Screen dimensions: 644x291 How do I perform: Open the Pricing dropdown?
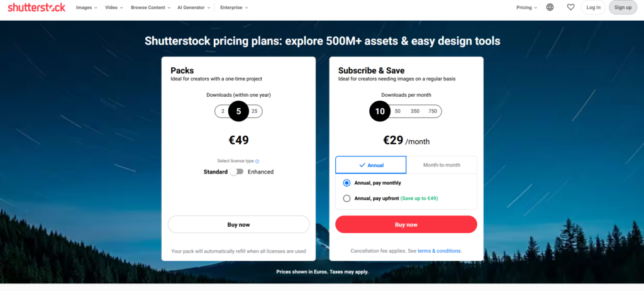[x=526, y=8]
